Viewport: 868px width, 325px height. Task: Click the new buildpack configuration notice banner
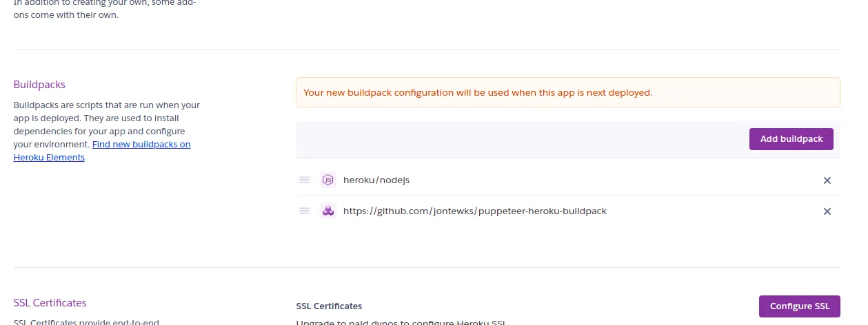tap(567, 92)
